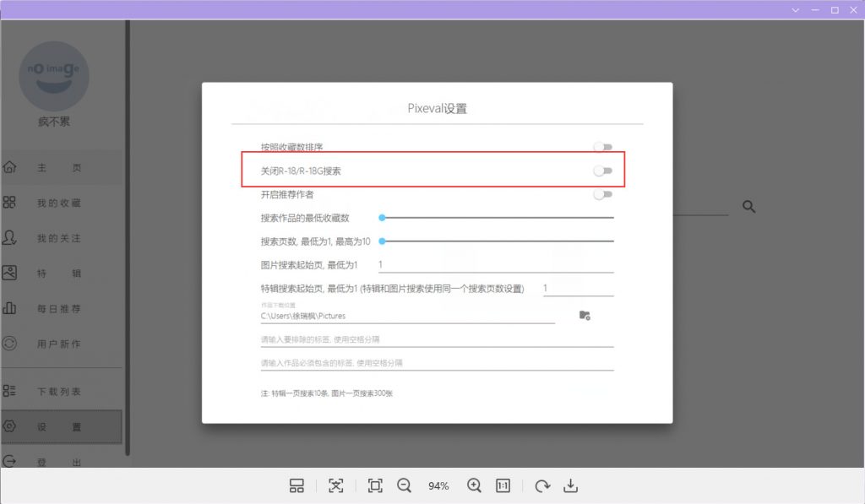This screenshot has width=865, height=504.
Task: Open 用户新作 menu item
Action: [x=59, y=344]
